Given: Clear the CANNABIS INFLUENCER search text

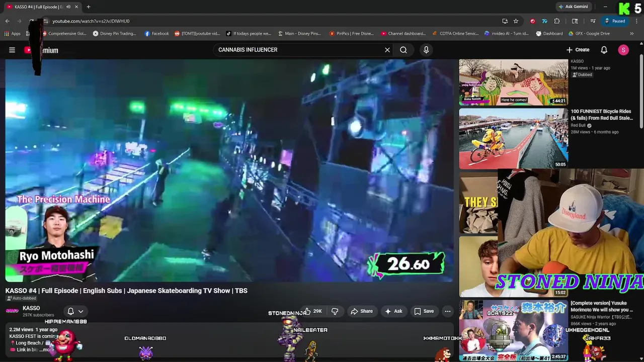Looking at the screenshot, I should pos(387,50).
